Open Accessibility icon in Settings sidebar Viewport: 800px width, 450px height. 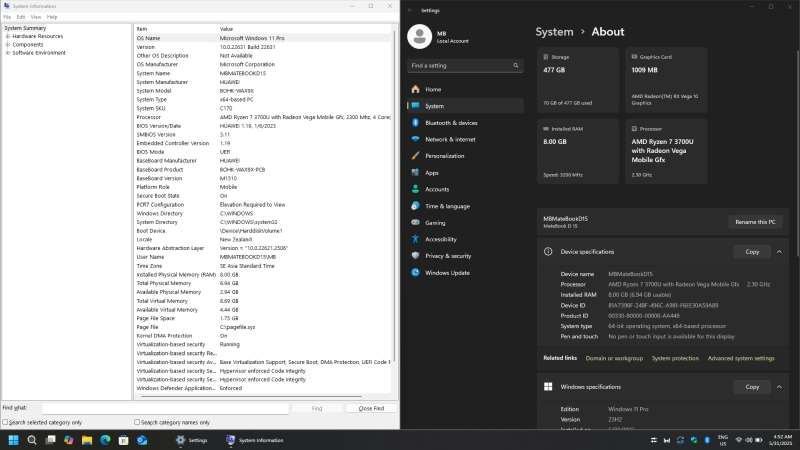[415, 239]
